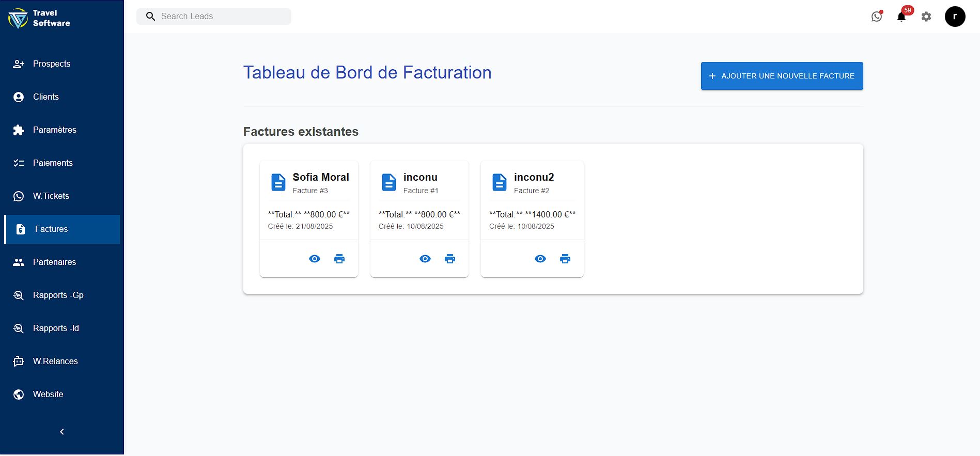
Task: Open the settings gear in the top bar
Action: (926, 17)
